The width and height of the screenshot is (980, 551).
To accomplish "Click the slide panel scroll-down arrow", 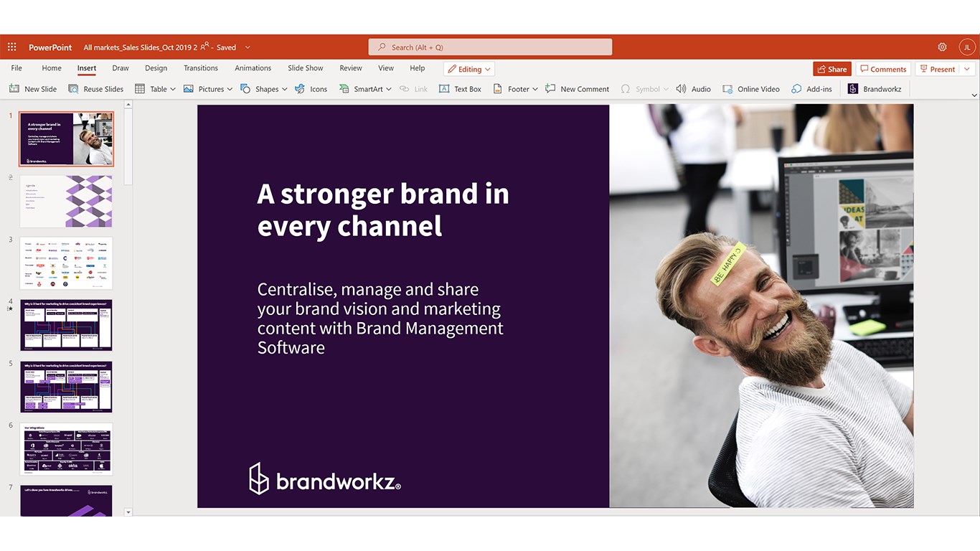I will pyautogui.click(x=128, y=512).
